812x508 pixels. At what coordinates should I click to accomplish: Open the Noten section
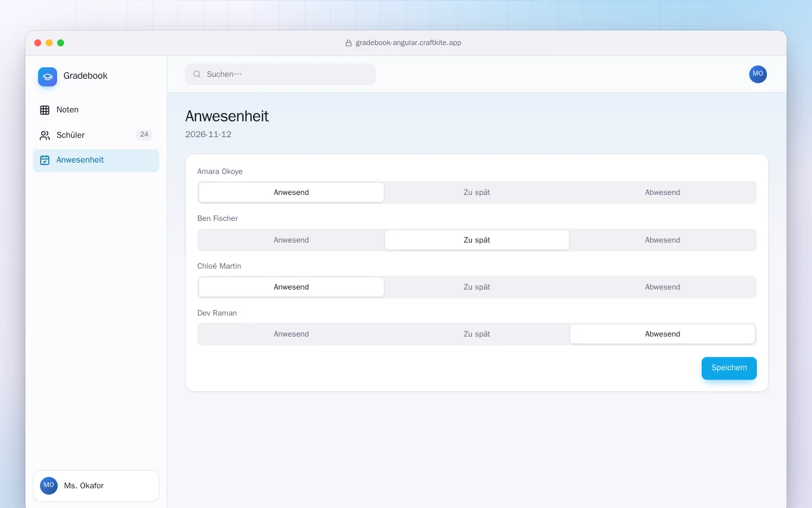[96, 110]
